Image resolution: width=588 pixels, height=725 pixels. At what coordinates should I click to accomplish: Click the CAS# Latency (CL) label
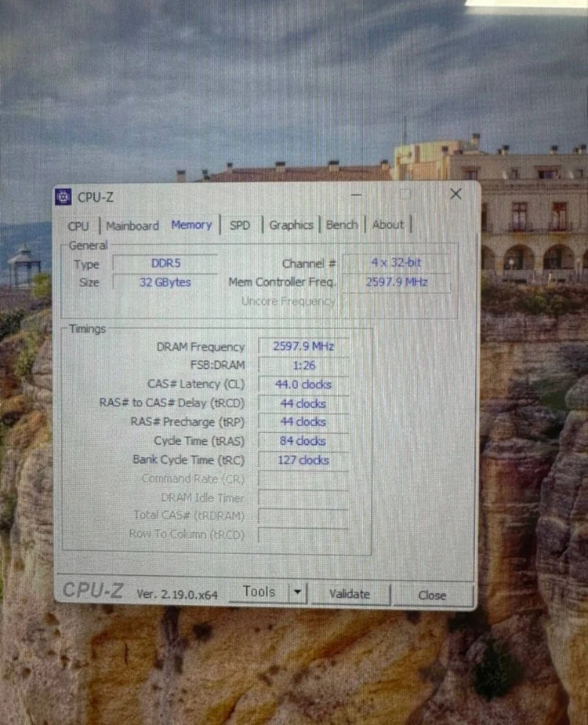(196, 384)
